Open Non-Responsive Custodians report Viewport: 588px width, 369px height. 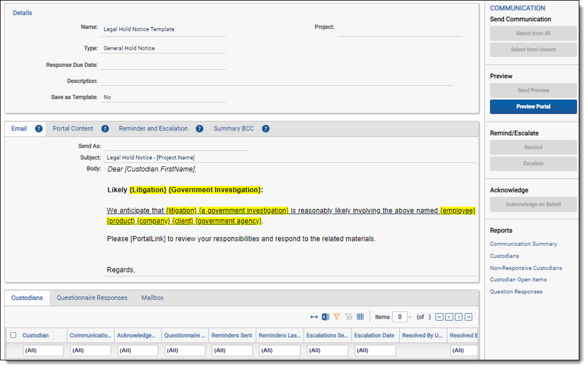pyautogui.click(x=526, y=268)
